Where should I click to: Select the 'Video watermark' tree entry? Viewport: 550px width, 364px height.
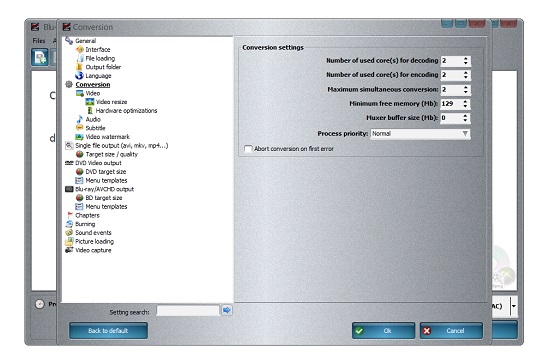[107, 137]
